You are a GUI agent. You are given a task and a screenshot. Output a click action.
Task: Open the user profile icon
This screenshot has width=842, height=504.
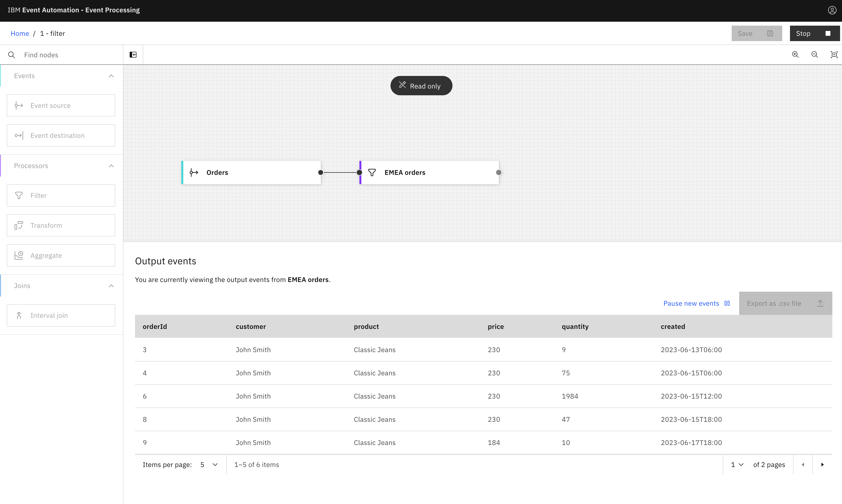(832, 10)
